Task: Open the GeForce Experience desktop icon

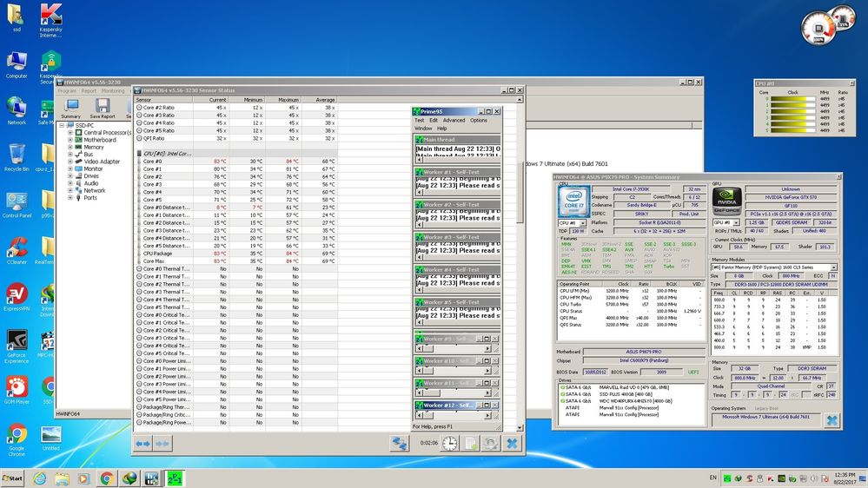Action: tap(17, 346)
